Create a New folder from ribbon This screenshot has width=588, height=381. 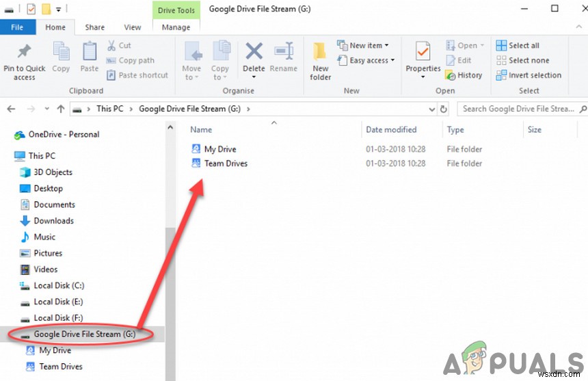tap(320, 61)
